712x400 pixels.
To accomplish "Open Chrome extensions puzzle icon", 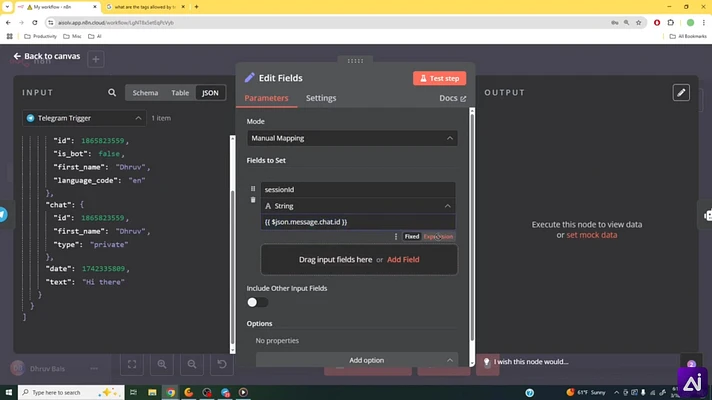I will pyautogui.click(x=670, y=22).
